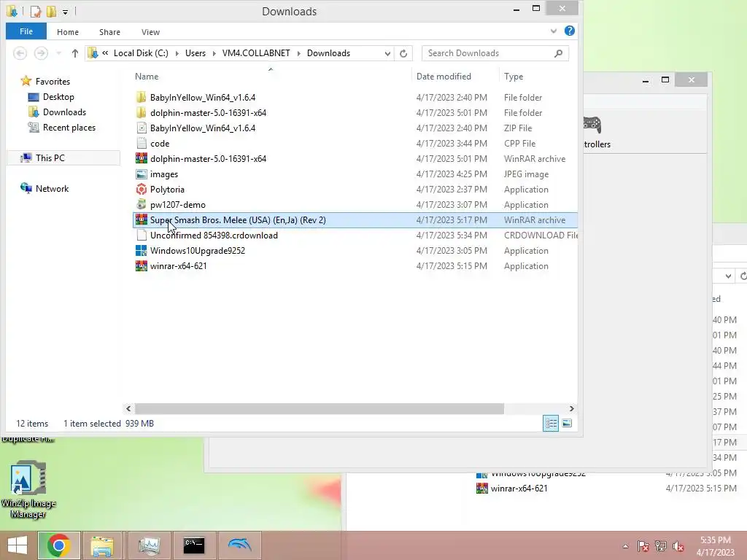Open Google Chrome from taskbar
This screenshot has height=560, width=747.
[59, 545]
